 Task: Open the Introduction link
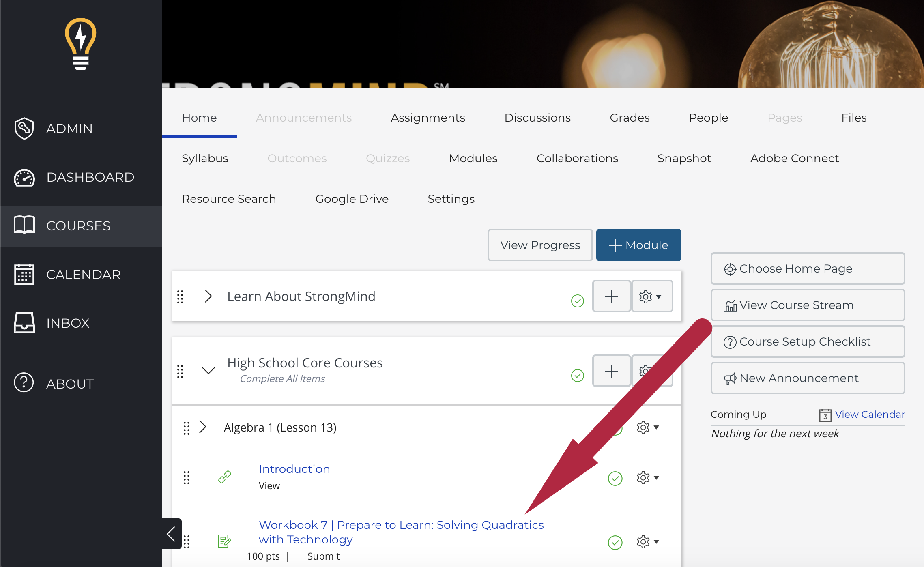coord(294,469)
